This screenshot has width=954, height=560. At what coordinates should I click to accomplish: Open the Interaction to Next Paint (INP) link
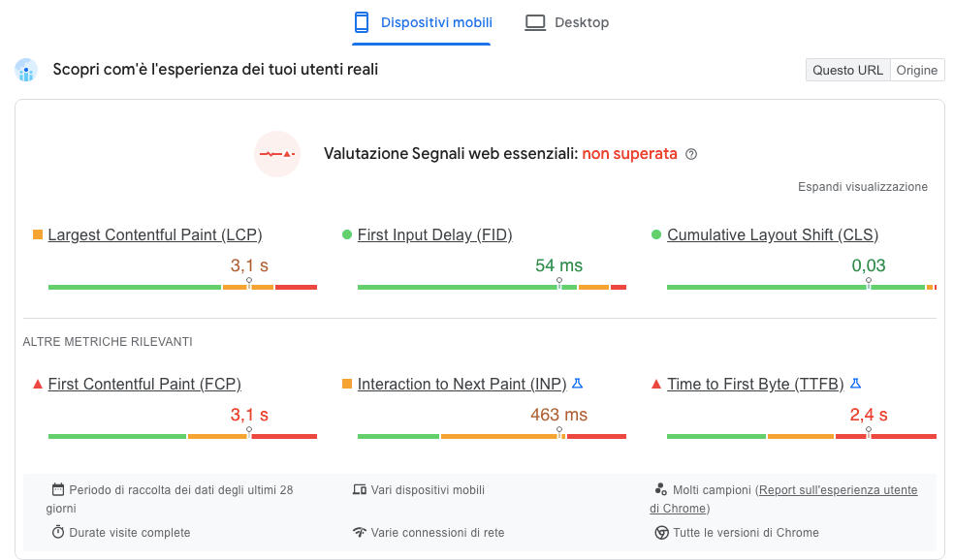click(461, 384)
